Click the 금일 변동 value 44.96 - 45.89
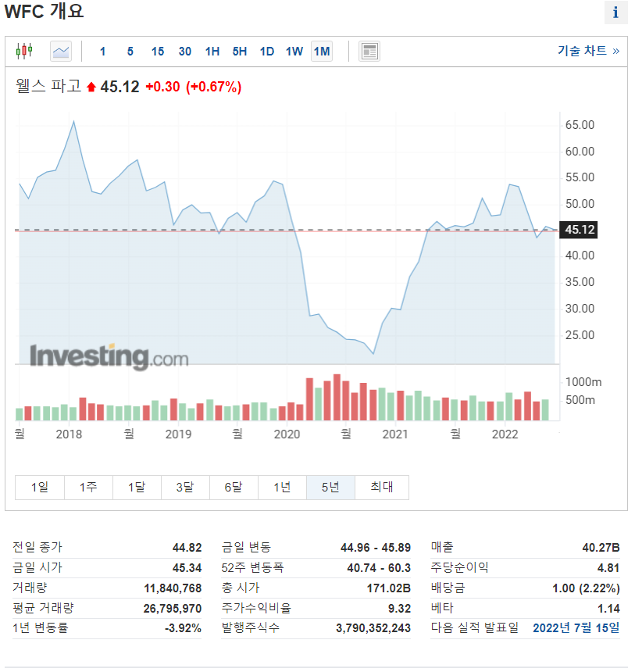 376,548
